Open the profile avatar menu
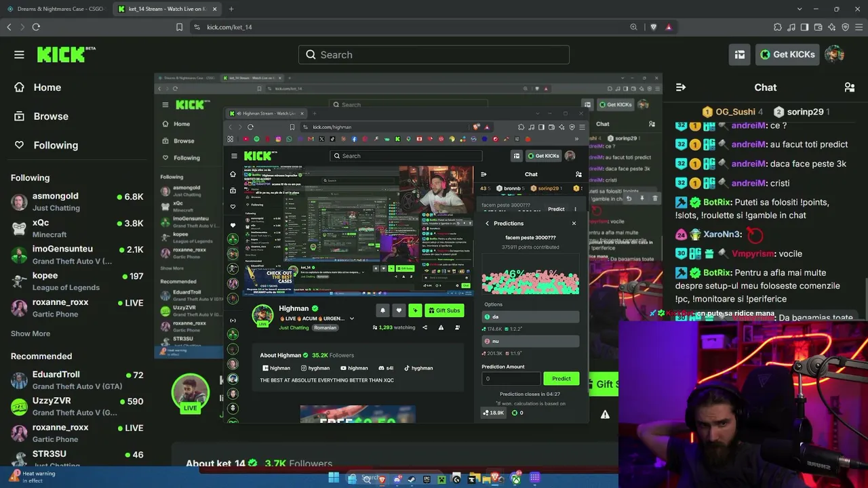Screen dimensions: 868x488 click(834, 55)
